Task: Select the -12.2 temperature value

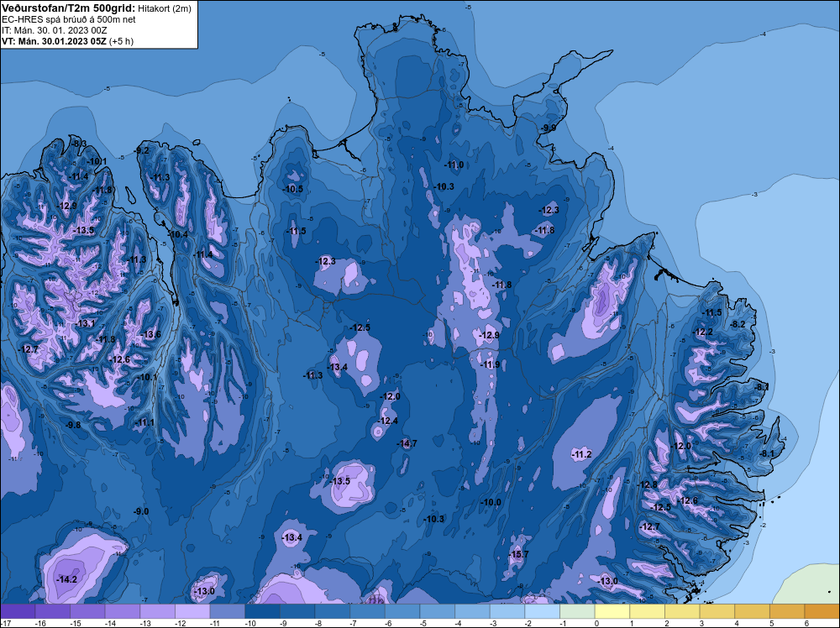Action: coord(703,332)
